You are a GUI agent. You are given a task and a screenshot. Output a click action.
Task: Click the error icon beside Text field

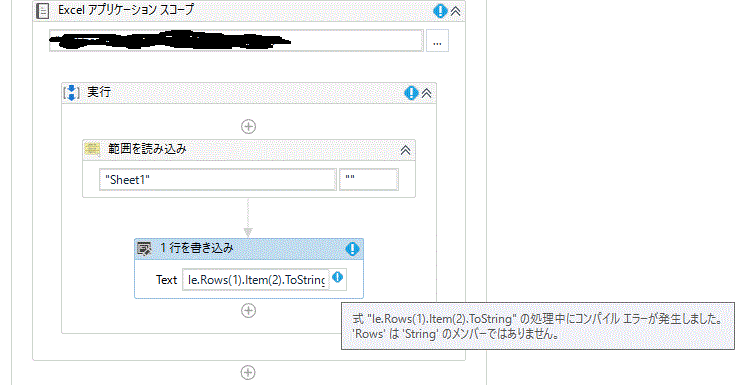point(337,277)
